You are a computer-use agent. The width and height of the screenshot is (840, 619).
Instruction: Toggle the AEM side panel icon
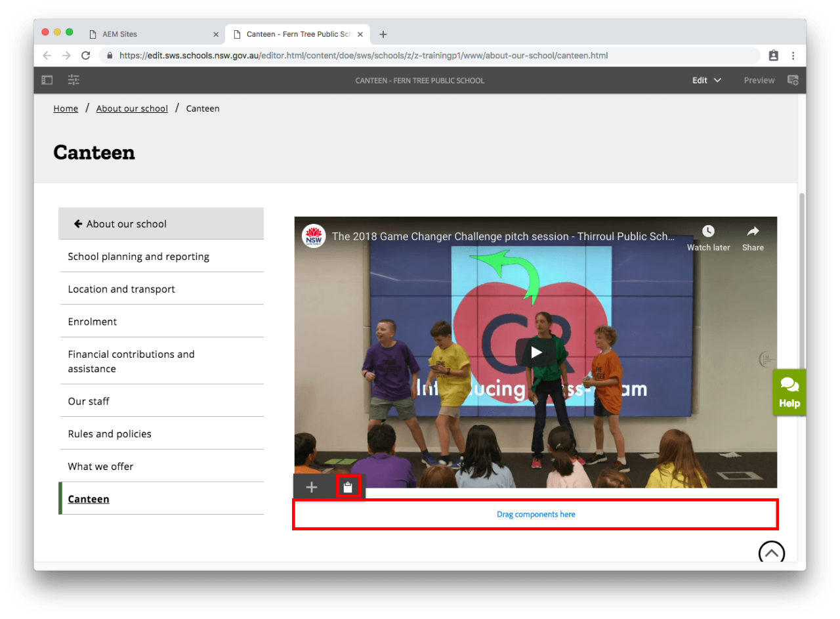coord(47,80)
